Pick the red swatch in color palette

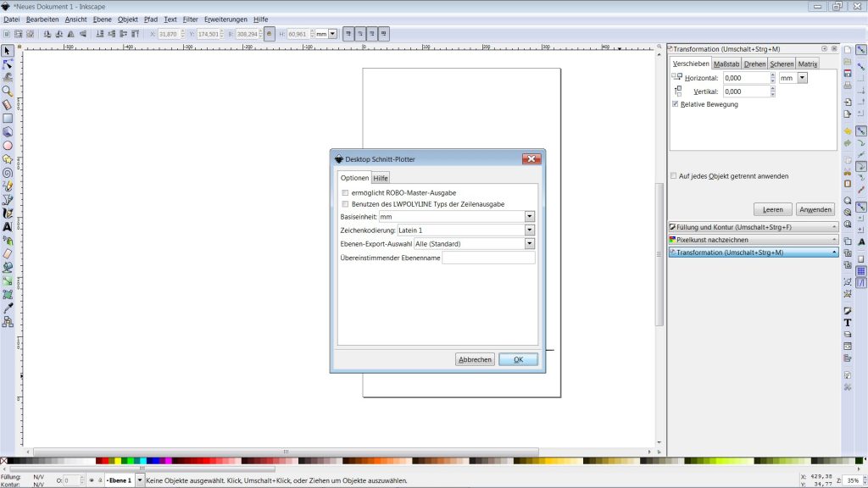click(x=108, y=461)
